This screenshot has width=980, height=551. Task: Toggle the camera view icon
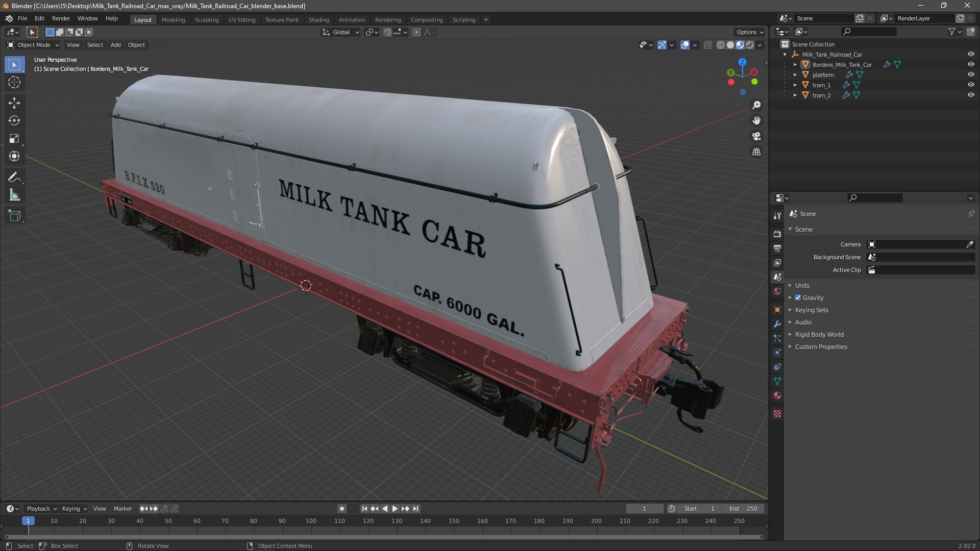tap(756, 136)
